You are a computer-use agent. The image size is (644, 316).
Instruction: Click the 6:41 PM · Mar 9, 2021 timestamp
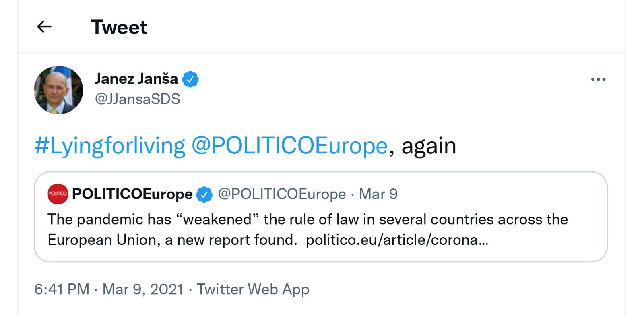[109, 289]
